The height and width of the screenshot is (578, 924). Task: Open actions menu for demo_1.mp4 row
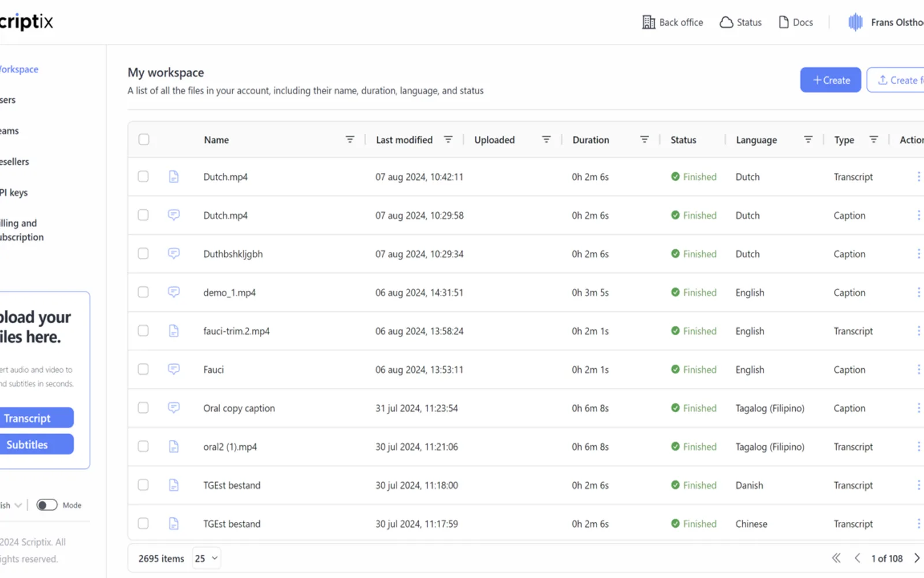[x=918, y=292]
